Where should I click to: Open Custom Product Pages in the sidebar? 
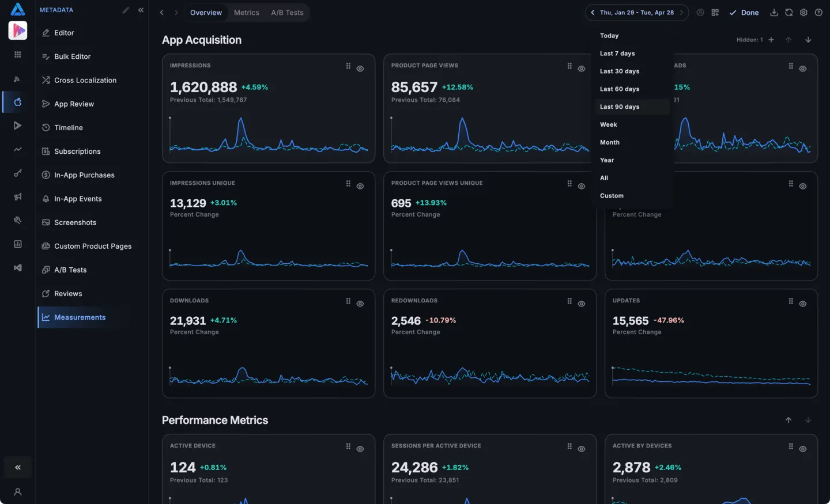92,246
